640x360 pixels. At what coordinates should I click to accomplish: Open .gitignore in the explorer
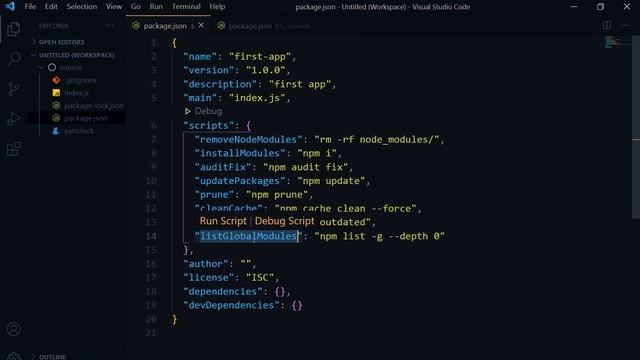coord(80,80)
